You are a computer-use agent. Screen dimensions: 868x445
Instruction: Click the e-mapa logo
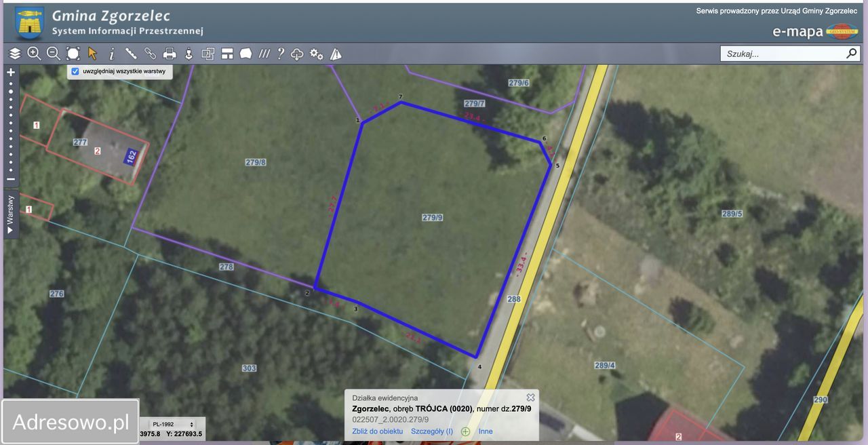coord(815,31)
